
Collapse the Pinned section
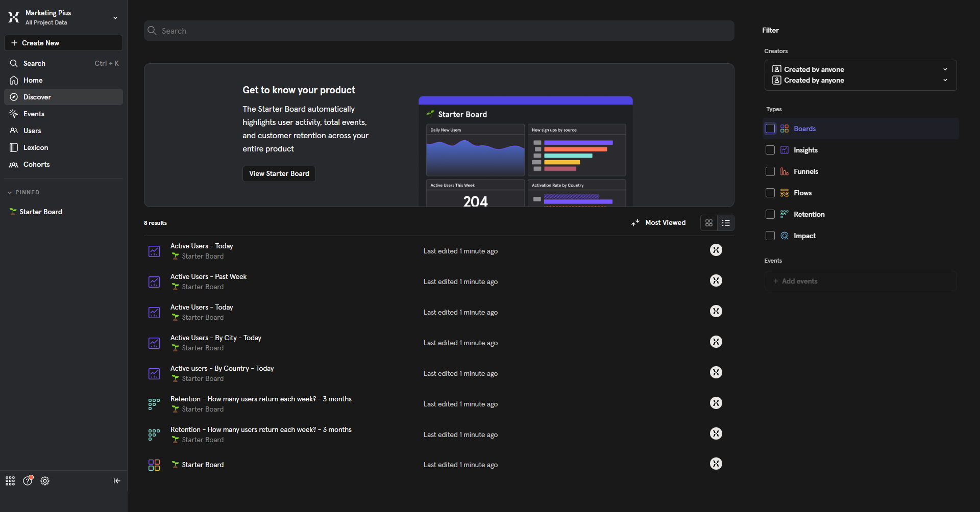coord(10,193)
